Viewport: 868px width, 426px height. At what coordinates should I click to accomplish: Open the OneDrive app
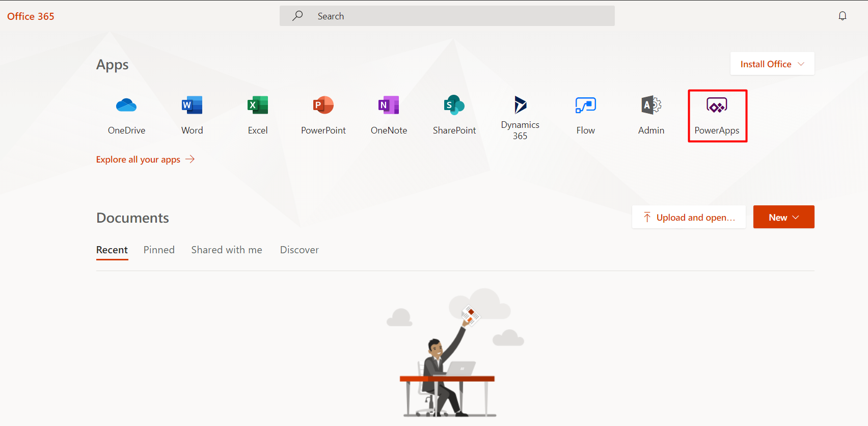(x=126, y=116)
